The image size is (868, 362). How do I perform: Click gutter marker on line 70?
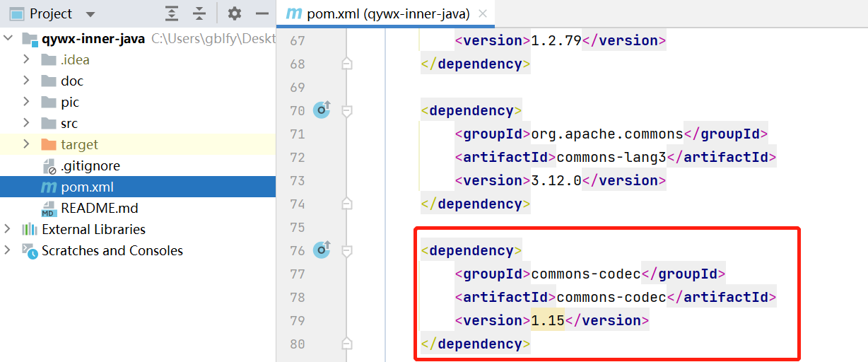point(322,110)
